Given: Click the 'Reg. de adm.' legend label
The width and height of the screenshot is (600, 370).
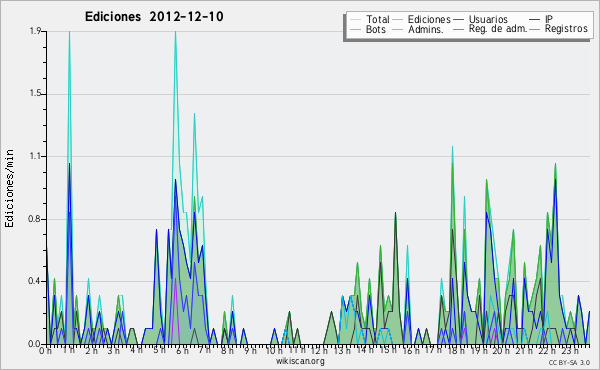Looking at the screenshot, I should [498, 29].
